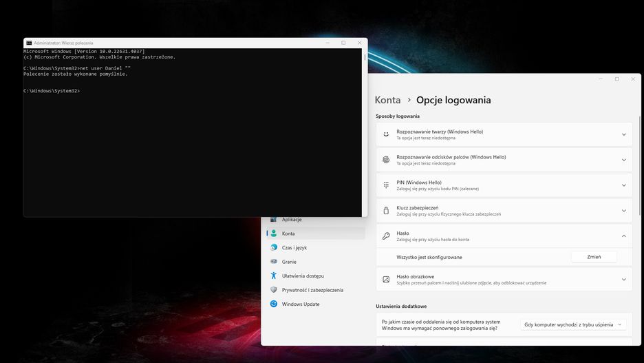The image size is (644, 363).
Task: Click the Command Prompt title bar icon
Action: point(29,43)
